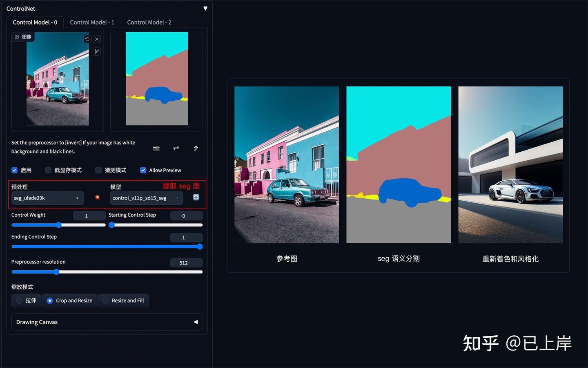Disable the Allow Preview checkbox

click(x=143, y=170)
